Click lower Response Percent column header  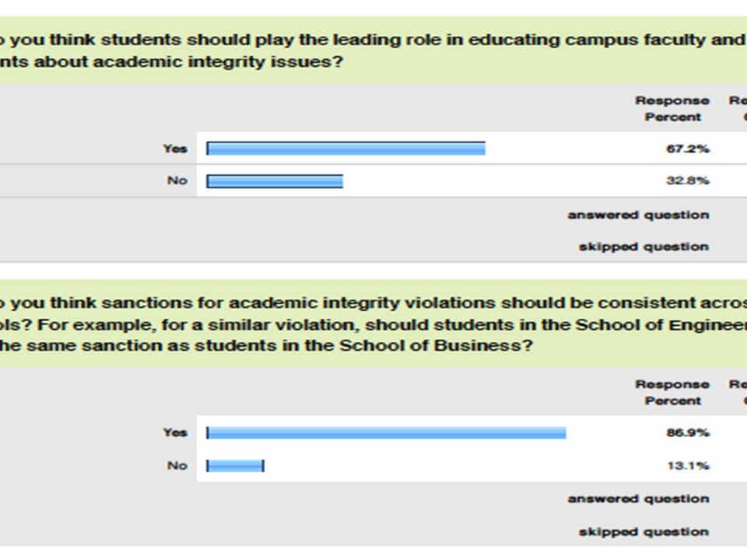coord(672,392)
